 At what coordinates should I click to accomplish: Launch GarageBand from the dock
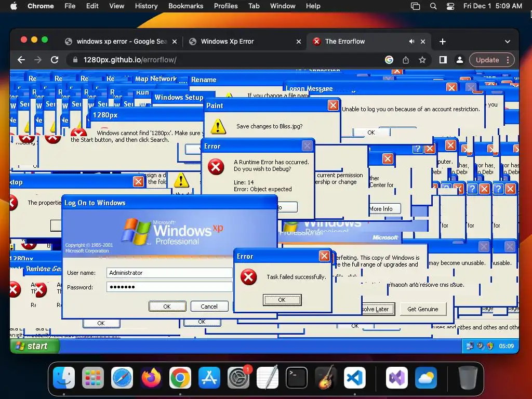(x=326, y=378)
